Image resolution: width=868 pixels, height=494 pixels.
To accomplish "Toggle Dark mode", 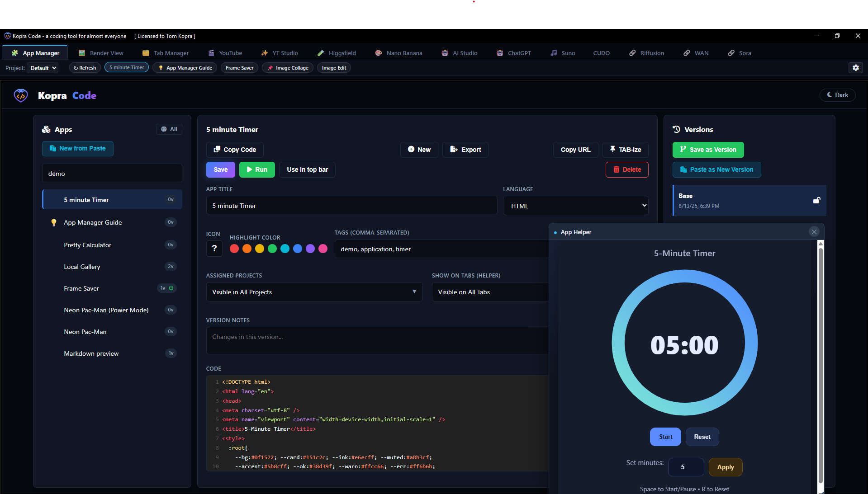I will click(837, 95).
